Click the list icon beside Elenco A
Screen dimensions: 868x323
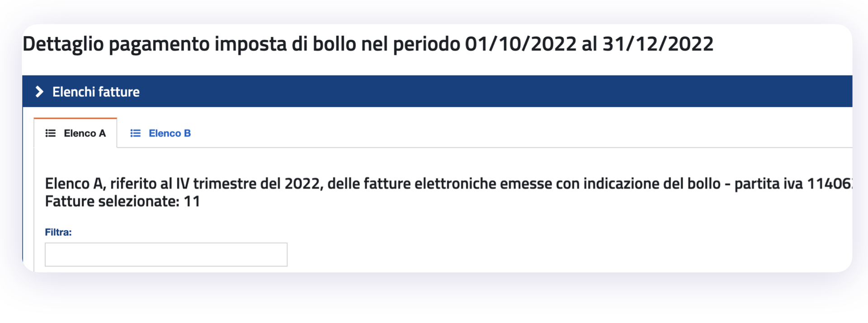(x=51, y=133)
